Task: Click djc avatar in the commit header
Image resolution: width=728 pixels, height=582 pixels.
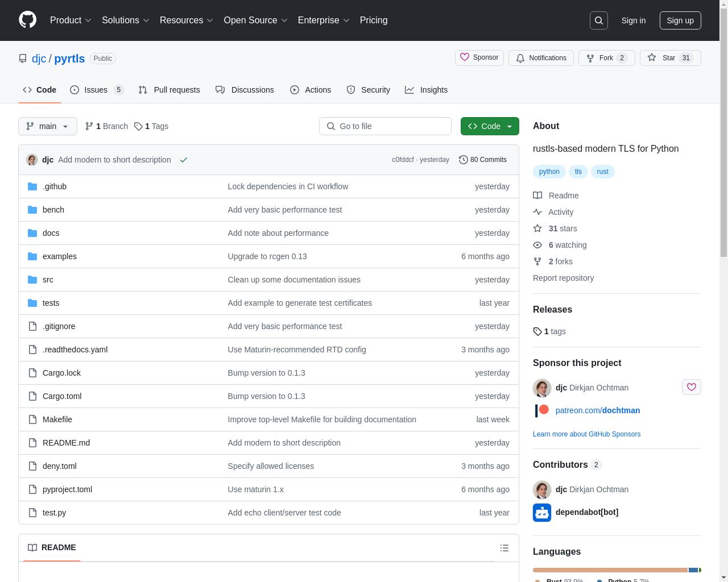Action: [x=32, y=160]
